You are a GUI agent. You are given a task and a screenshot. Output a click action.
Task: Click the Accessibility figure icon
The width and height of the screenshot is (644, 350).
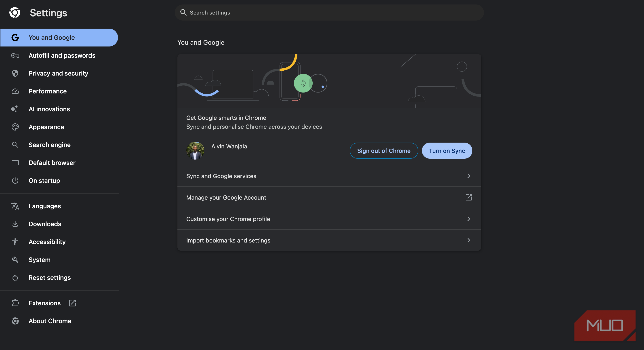pos(15,242)
